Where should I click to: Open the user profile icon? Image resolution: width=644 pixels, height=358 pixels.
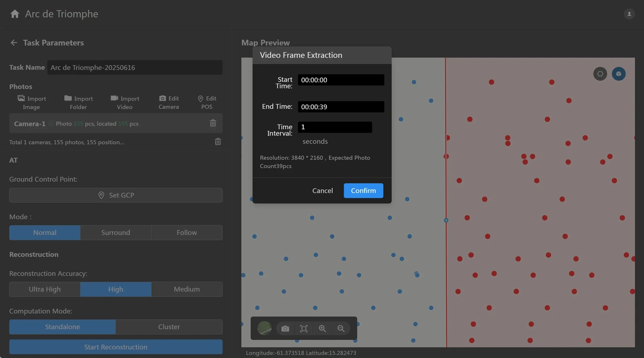click(629, 14)
